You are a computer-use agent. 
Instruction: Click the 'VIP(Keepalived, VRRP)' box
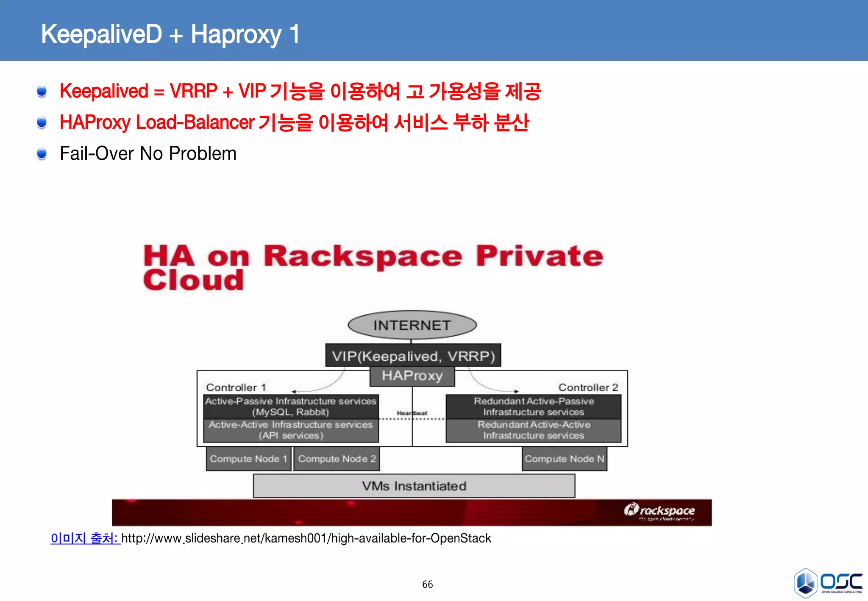pos(413,355)
